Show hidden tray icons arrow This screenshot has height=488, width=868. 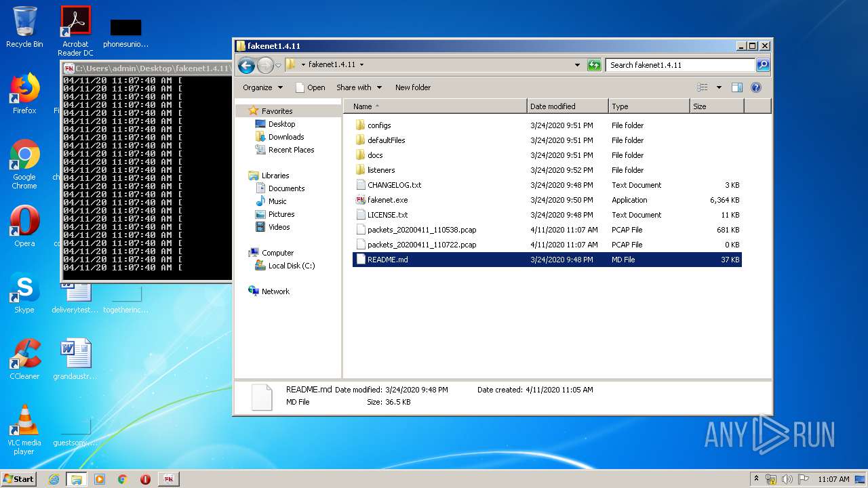[757, 479]
